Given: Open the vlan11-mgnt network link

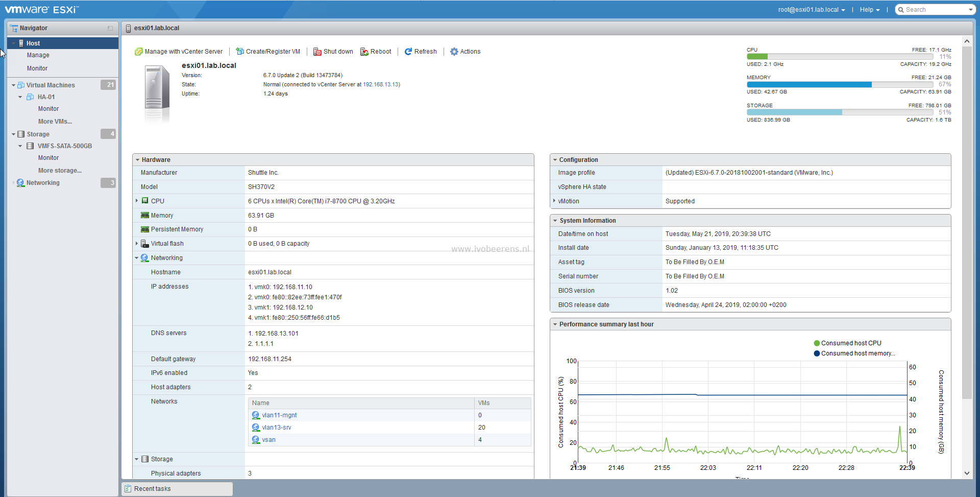Looking at the screenshot, I should [279, 415].
